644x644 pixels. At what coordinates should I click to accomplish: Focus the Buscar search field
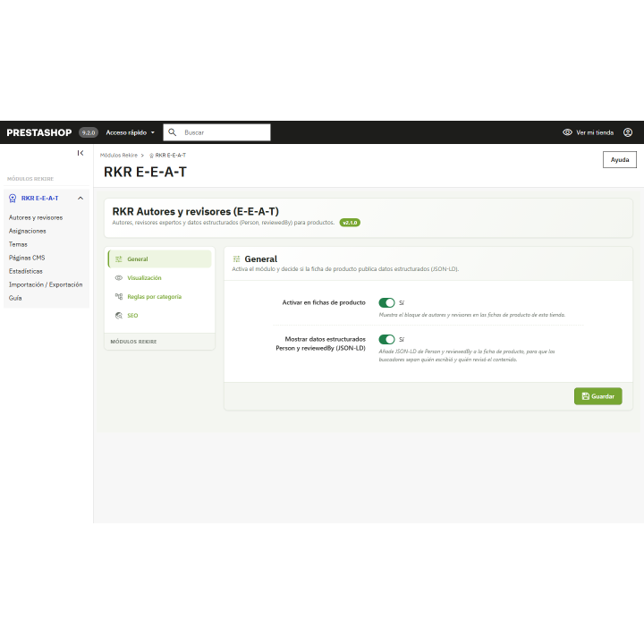point(216,132)
